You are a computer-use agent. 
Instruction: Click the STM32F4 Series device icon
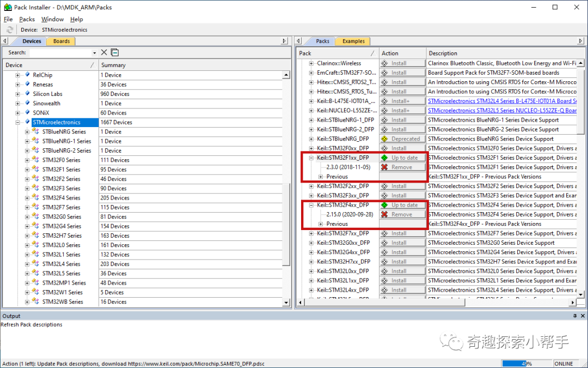[x=35, y=197]
